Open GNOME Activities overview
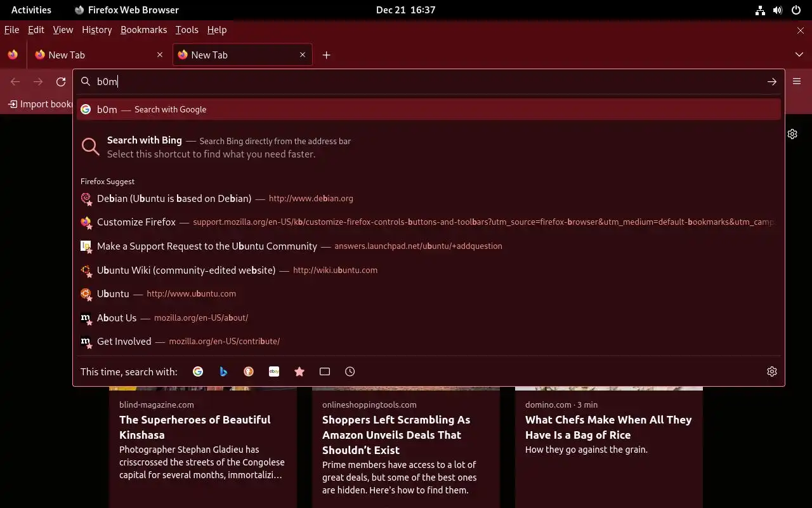The image size is (812, 508). point(31,10)
